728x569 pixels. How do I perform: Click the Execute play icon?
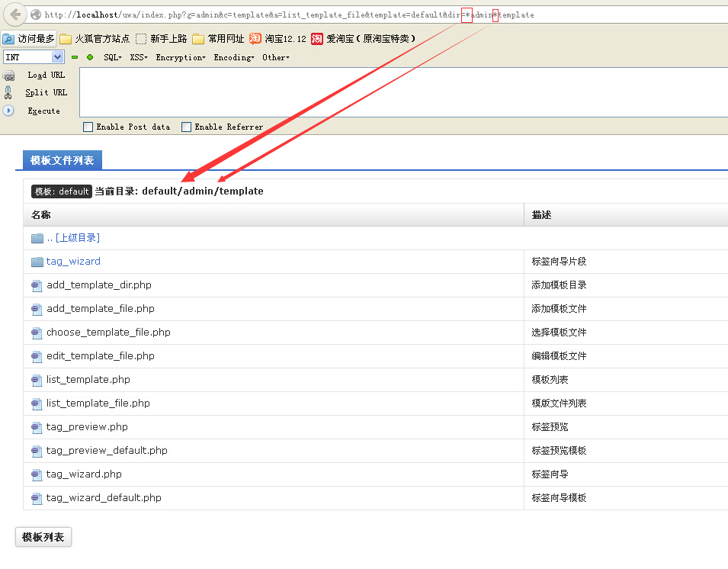coord(8,111)
